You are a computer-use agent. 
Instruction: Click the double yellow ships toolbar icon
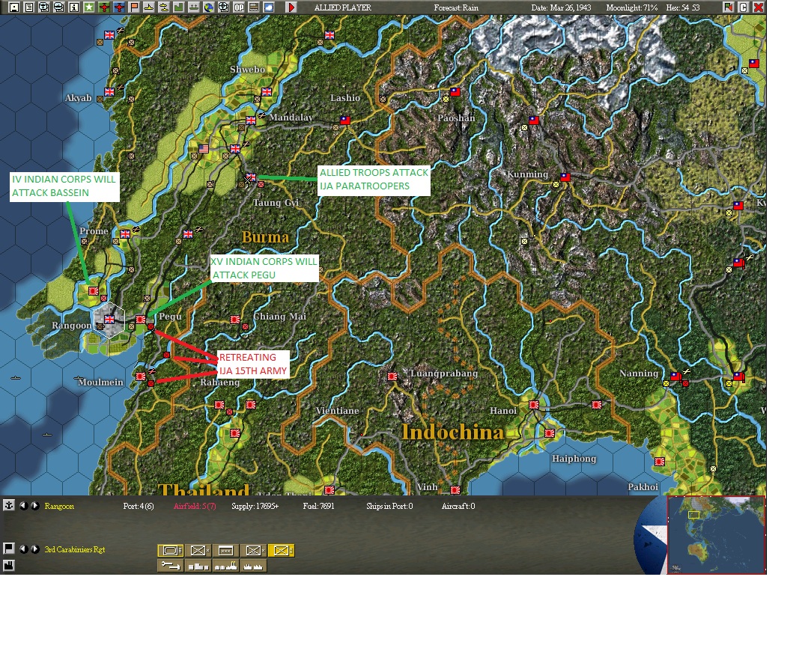pyautogui.click(x=164, y=7)
